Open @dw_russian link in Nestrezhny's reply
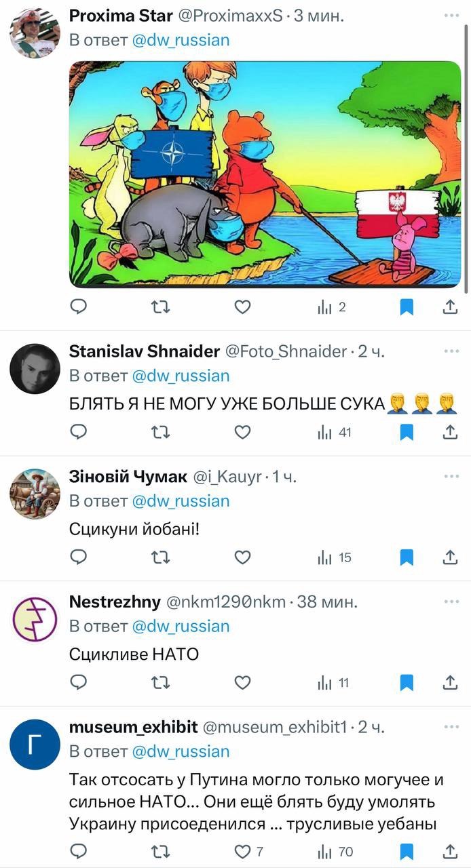The height and width of the screenshot is (868, 471). tap(180, 626)
